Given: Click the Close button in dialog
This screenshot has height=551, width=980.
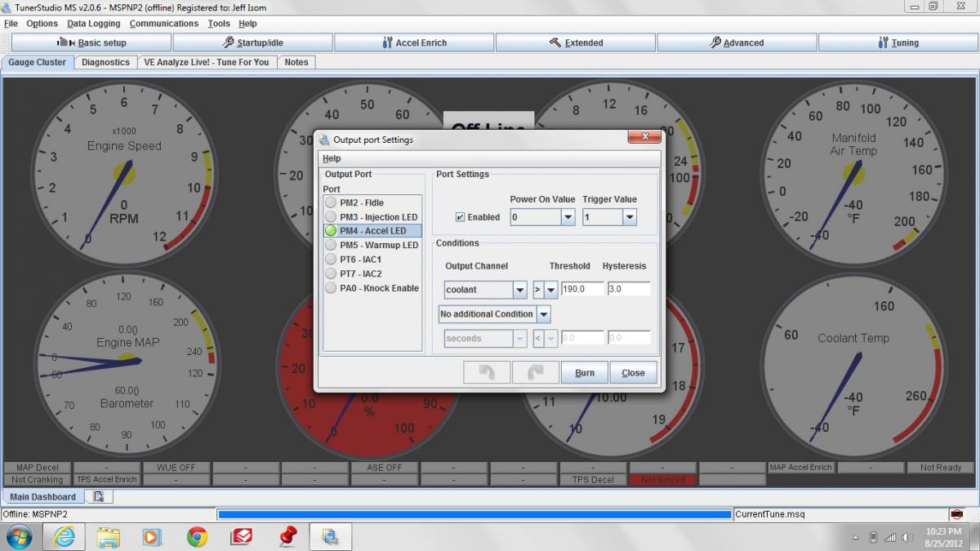Looking at the screenshot, I should 633,372.
